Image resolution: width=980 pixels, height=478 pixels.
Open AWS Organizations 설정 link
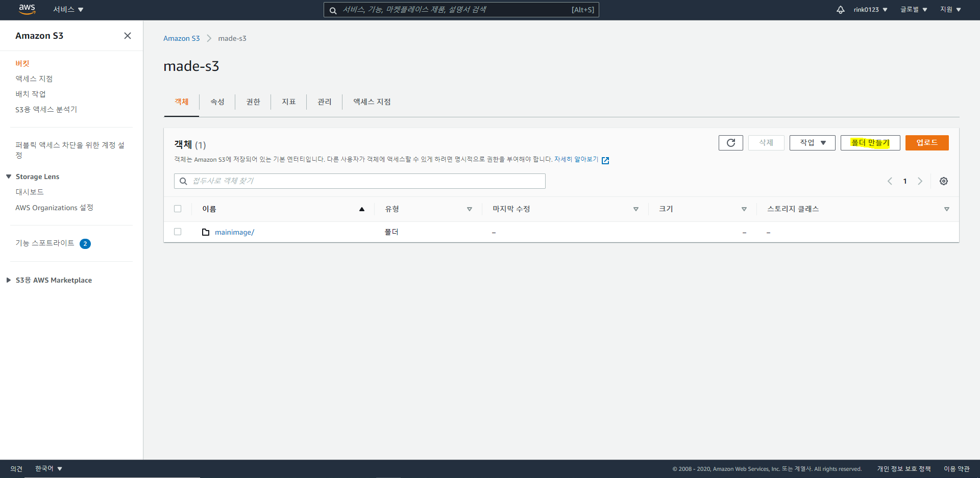pyautogui.click(x=54, y=208)
